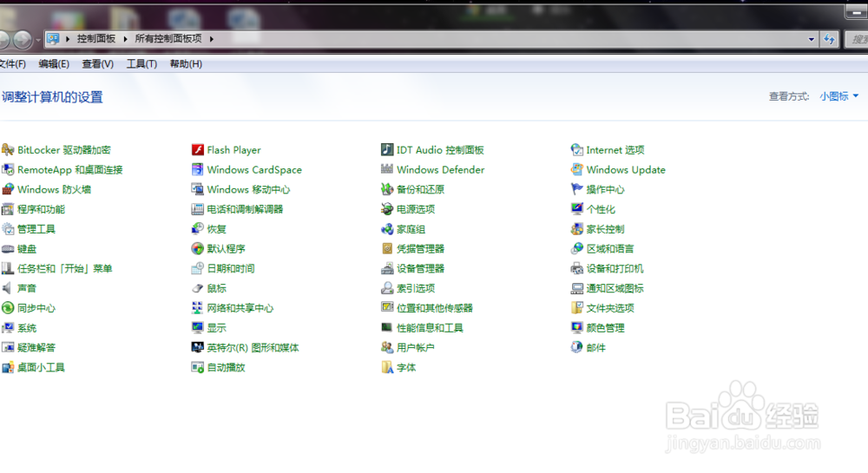Expand the address bar history dropdown arrow
Viewport: 868px width, 473px height.
[x=812, y=39]
